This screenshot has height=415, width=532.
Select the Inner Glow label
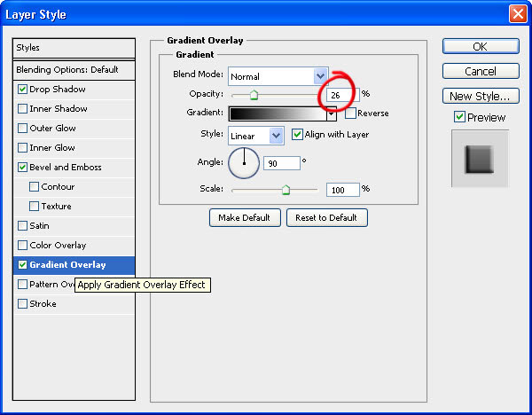[x=52, y=147]
